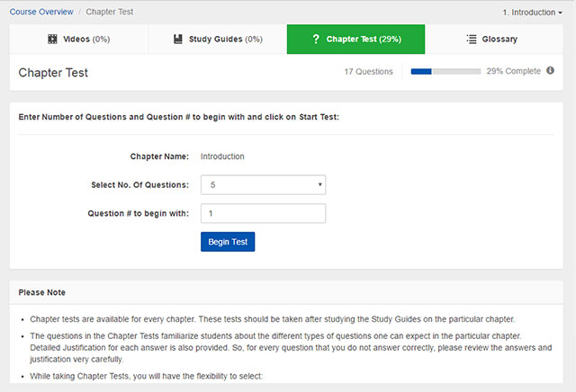Viewport: 576px width, 392px height.
Task: Click the Chapter Test breadcrumb item
Action: (x=110, y=13)
